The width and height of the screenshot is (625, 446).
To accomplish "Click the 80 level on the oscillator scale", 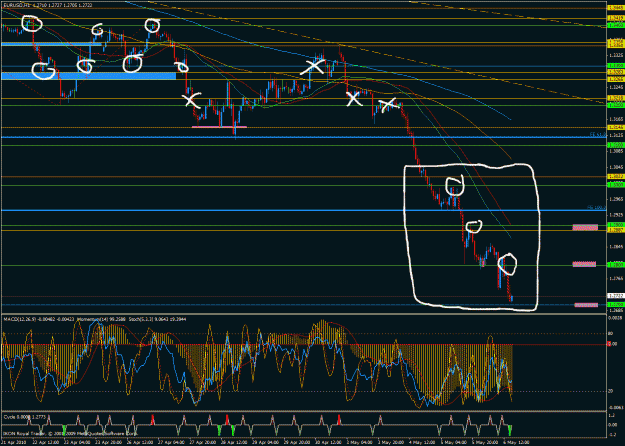I will [x=610, y=334].
